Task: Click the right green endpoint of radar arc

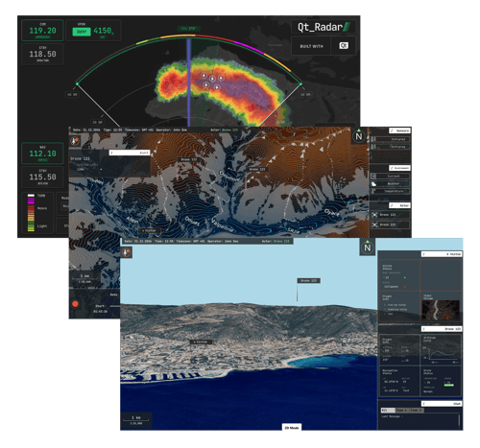Action: tap(300, 84)
